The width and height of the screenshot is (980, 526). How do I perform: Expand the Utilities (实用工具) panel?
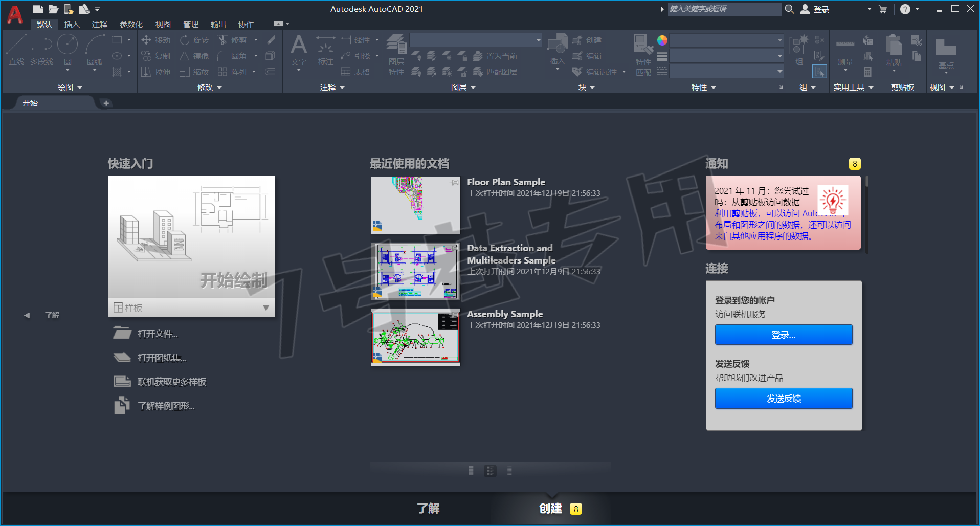853,87
